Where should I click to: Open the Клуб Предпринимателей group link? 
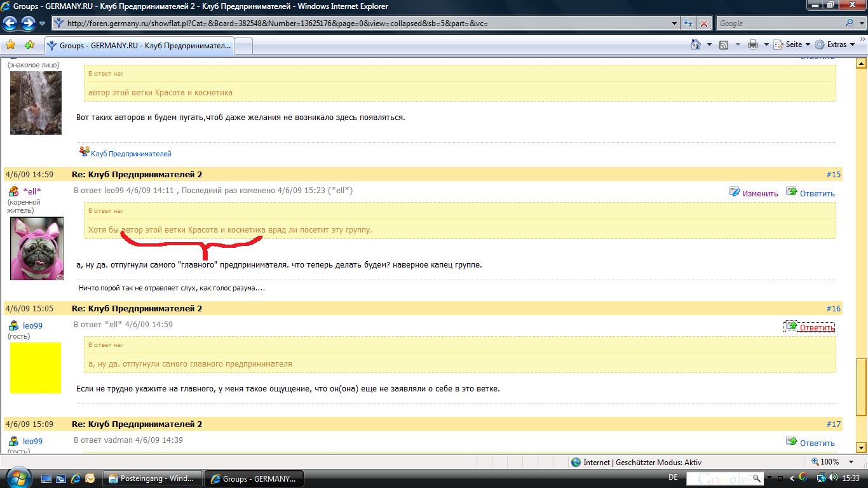[131, 154]
